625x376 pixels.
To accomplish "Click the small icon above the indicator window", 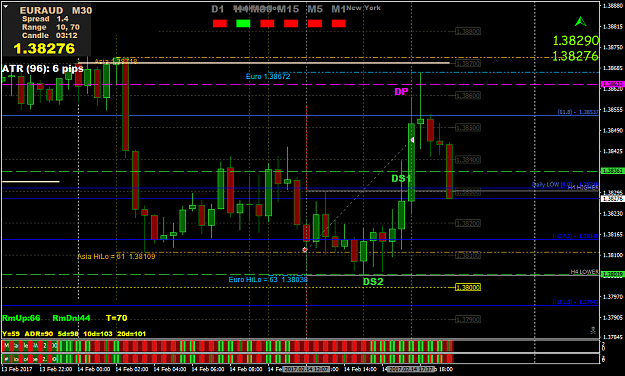I will click(x=593, y=330).
